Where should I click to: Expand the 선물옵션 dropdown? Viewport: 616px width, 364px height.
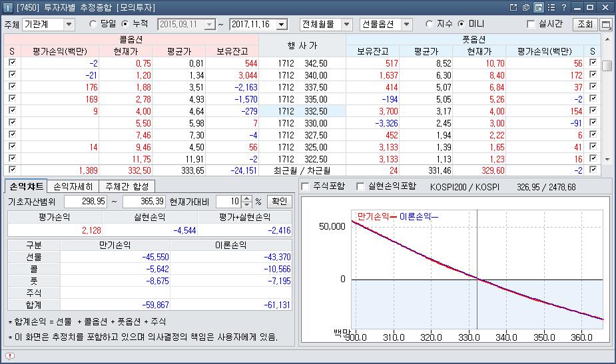[407, 25]
